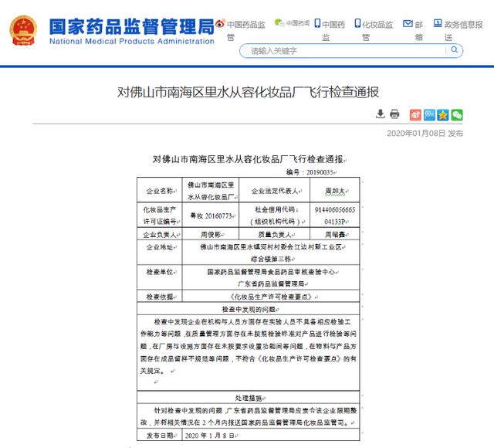Click the mobile icon beside 中国药监

click(x=317, y=23)
